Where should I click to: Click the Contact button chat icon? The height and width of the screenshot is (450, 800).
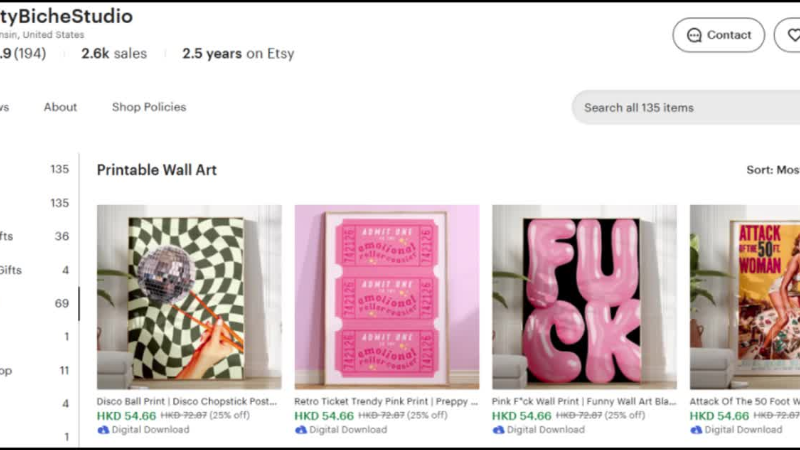(x=694, y=35)
